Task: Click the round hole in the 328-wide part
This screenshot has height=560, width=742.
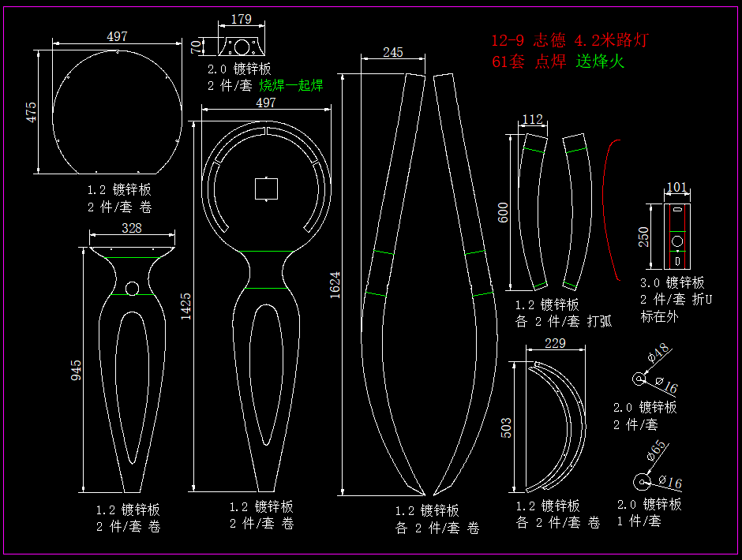Action: tap(132, 288)
